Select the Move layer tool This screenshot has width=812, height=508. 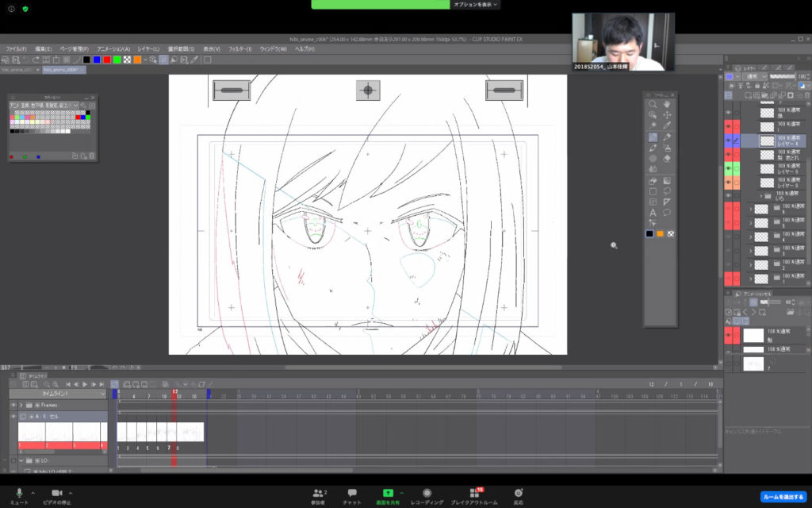point(666,115)
